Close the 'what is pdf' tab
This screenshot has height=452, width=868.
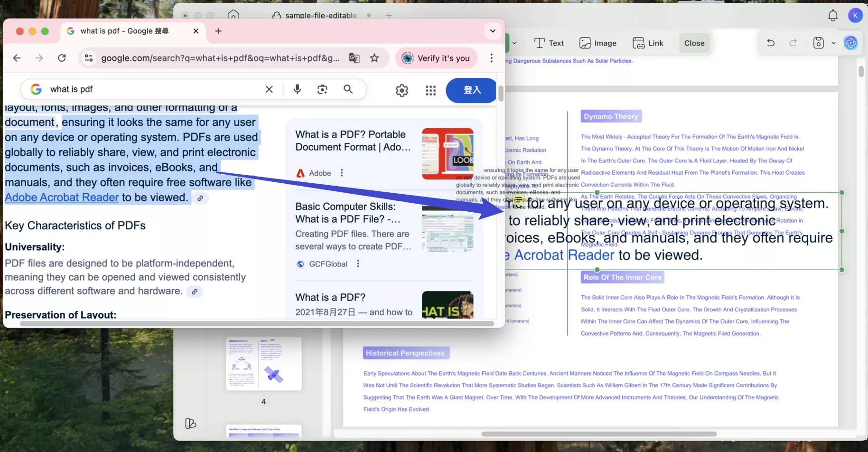(196, 31)
